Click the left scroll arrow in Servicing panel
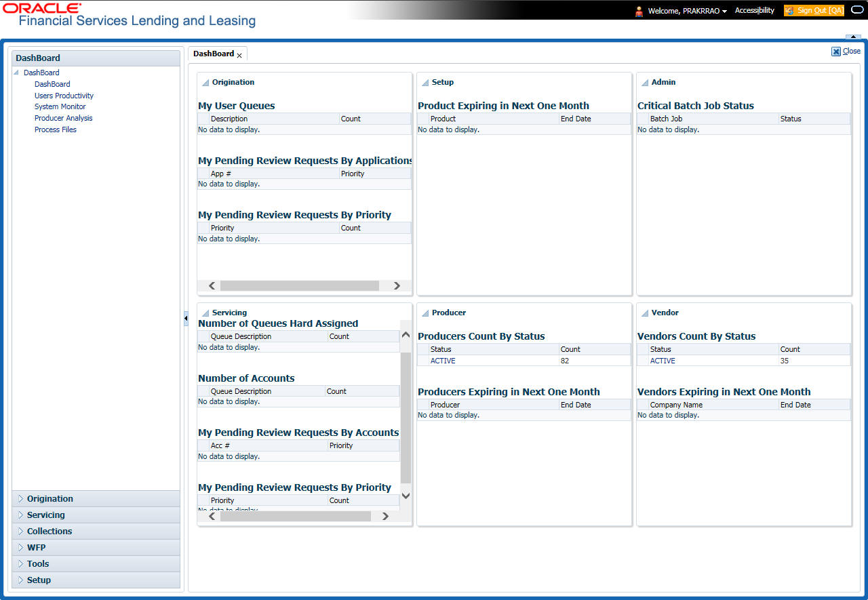 pos(212,517)
